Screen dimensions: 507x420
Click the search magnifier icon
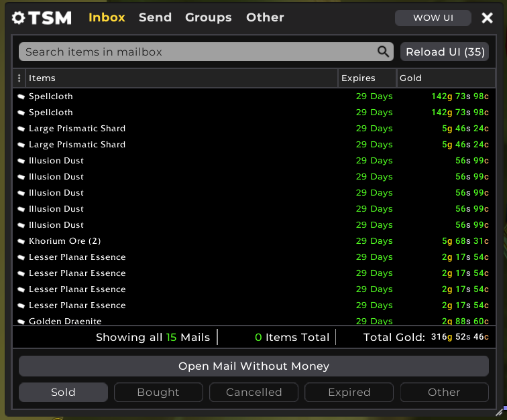(383, 52)
